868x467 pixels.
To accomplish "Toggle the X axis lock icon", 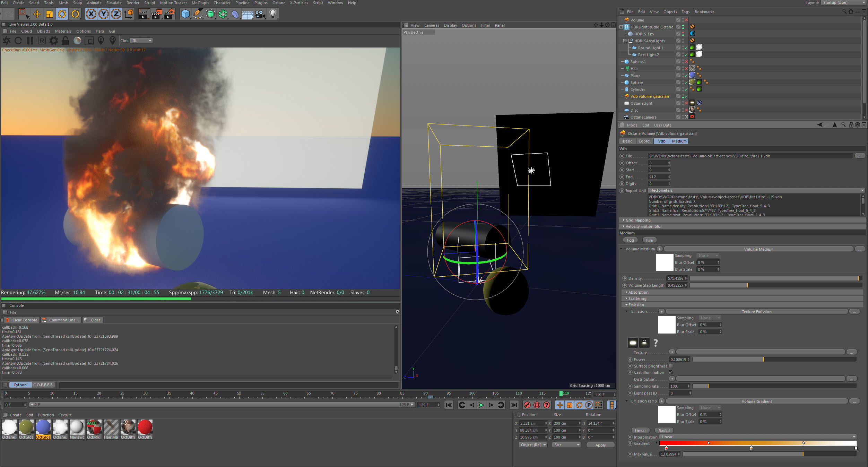I will [91, 14].
